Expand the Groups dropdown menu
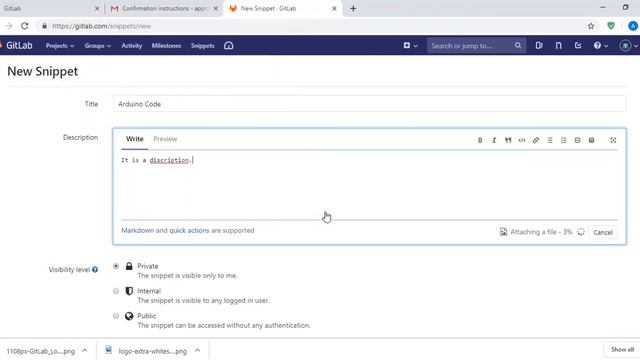640x360 pixels. point(98,46)
